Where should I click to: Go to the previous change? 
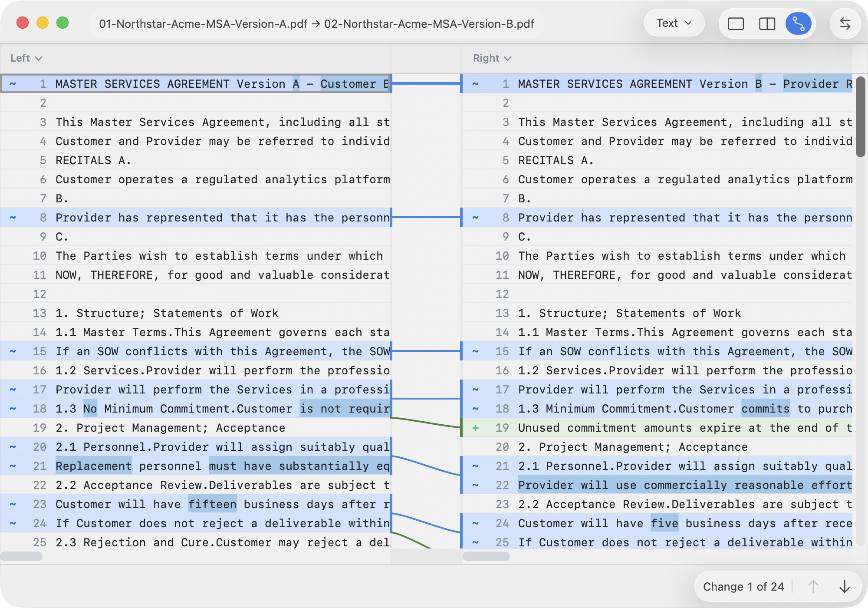(x=813, y=587)
